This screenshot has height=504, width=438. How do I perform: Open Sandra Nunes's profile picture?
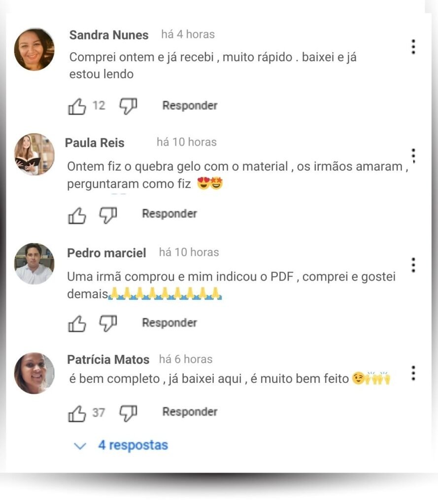34,50
